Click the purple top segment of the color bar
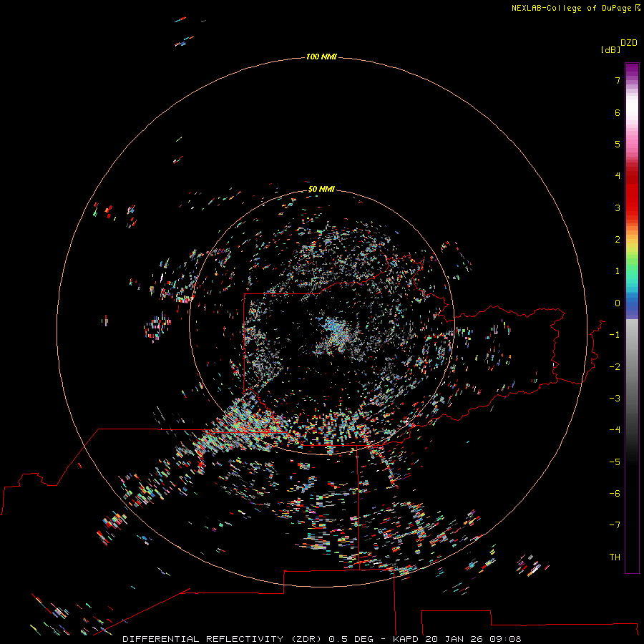 [632, 71]
